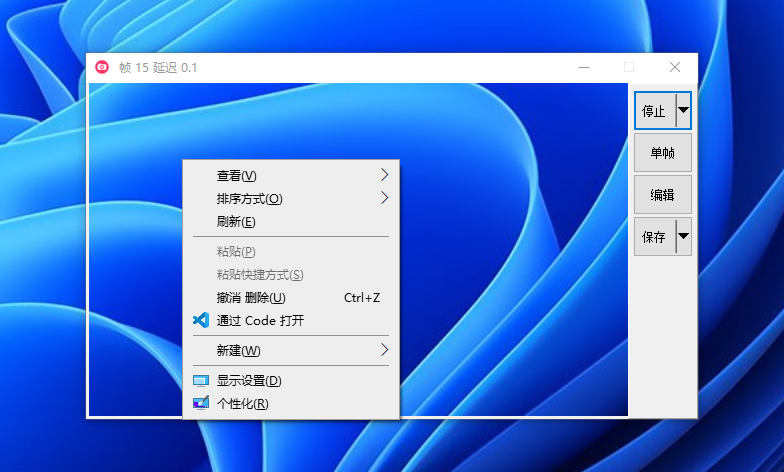
Task: Expand the 新建(W) chevron arrow
Action: [x=384, y=350]
